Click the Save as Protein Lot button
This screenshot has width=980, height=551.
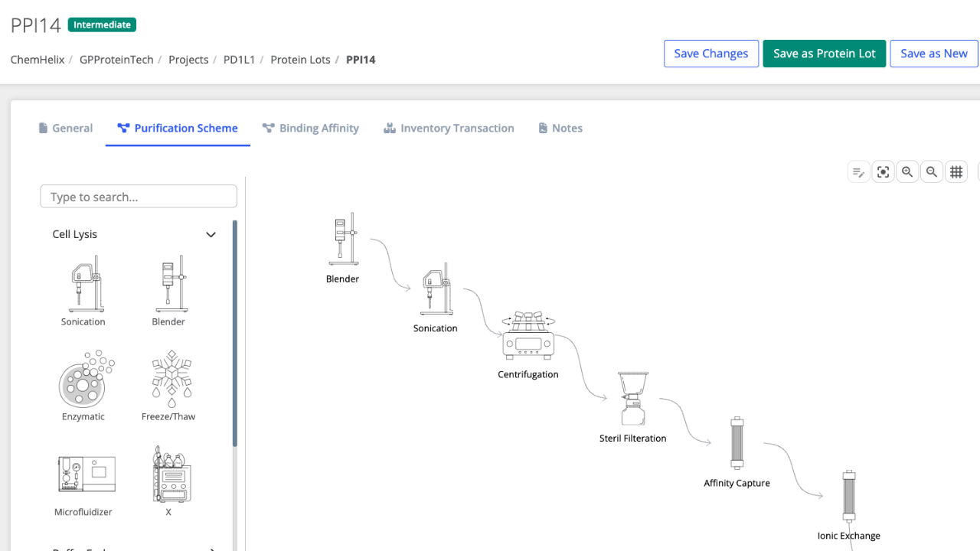point(824,54)
